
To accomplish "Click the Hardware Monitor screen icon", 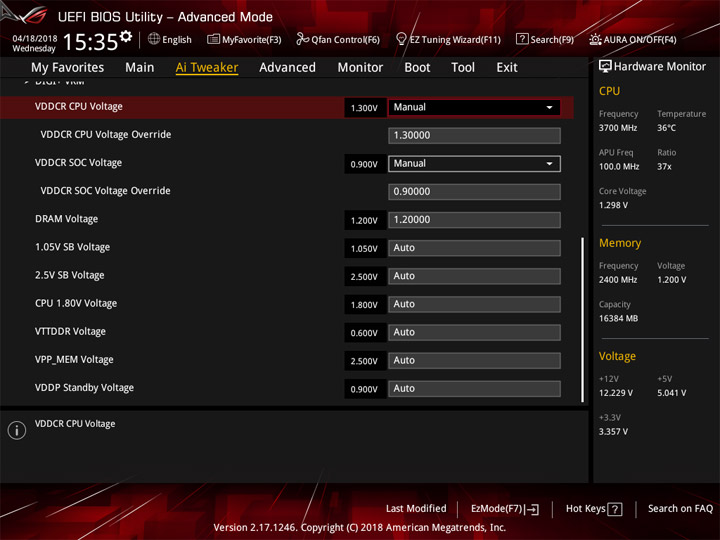I will [605, 67].
